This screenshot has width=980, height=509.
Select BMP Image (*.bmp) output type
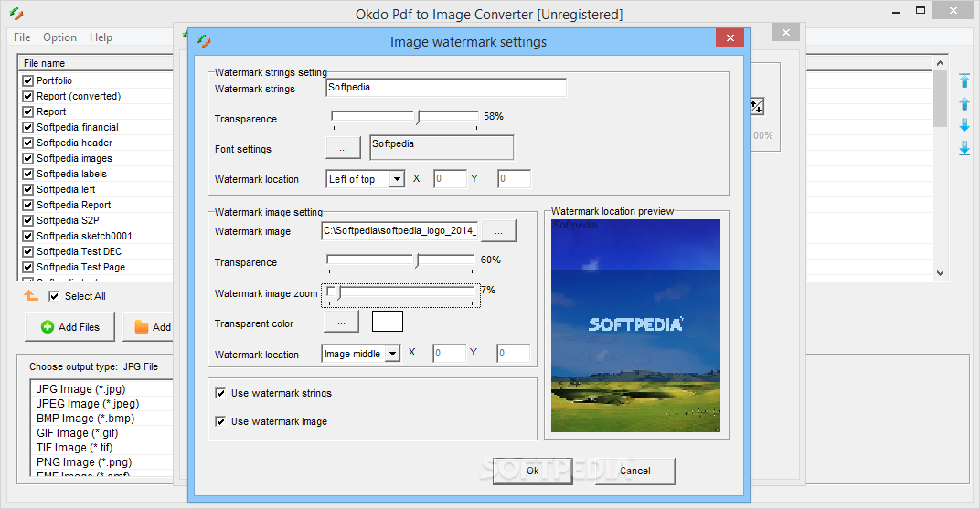(86, 419)
